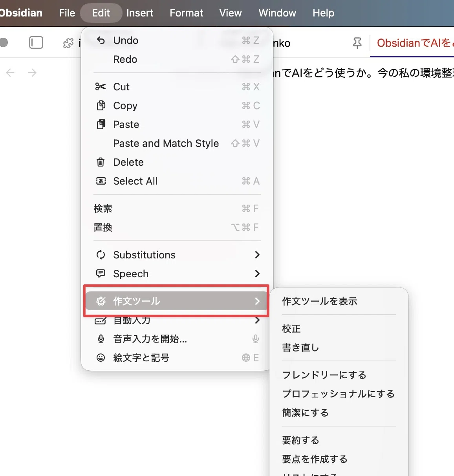Choose プロフェッショナルにする option
The width and height of the screenshot is (454, 476).
[339, 394]
